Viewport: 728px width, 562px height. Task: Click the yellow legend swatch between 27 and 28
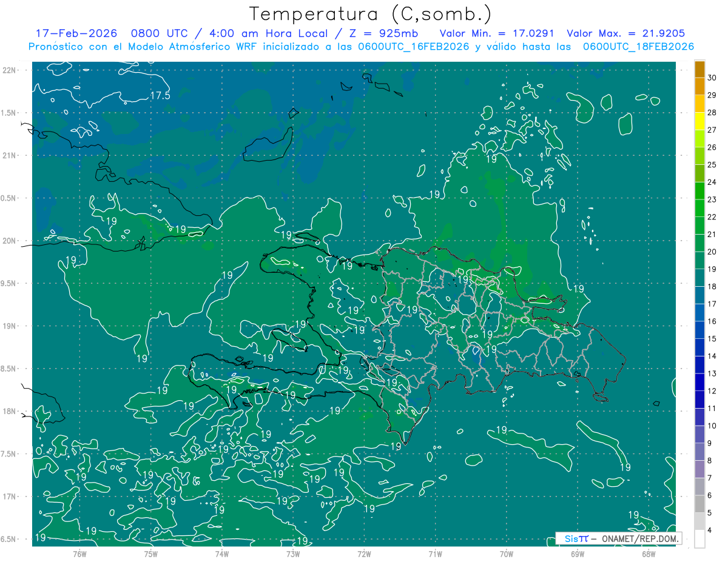(x=699, y=121)
